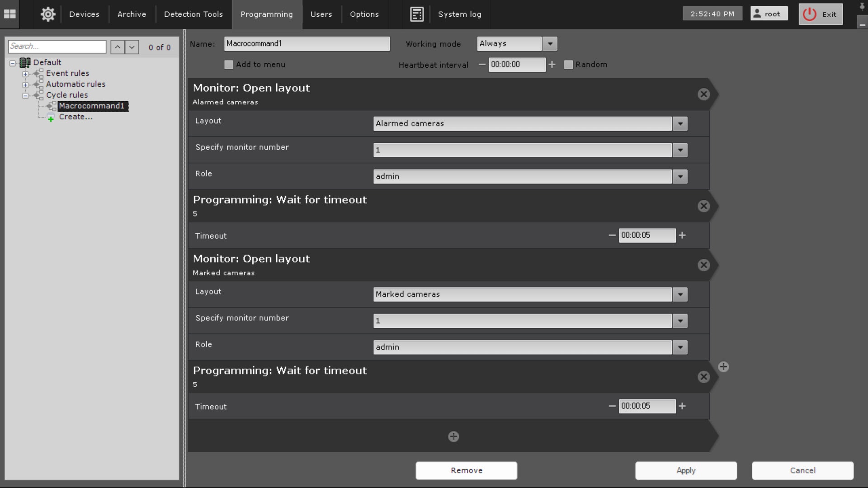Expand the Event rules tree node
This screenshot has height=488, width=868.
pos(25,74)
